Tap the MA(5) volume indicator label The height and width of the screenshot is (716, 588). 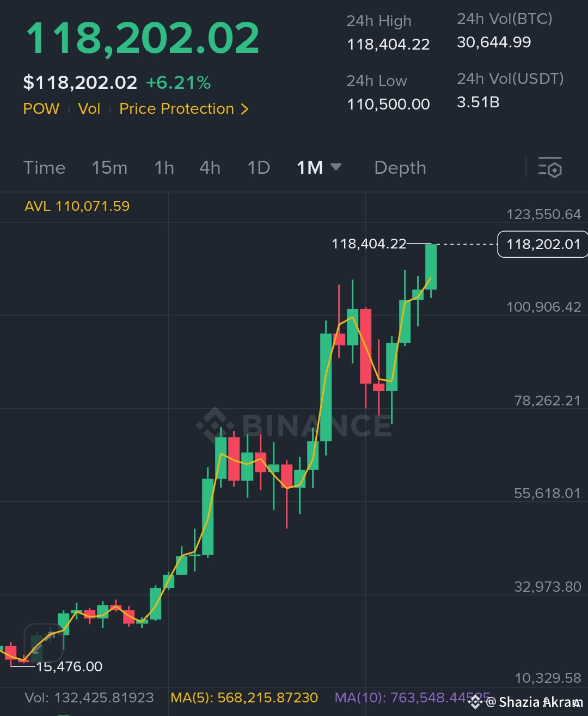pyautogui.click(x=244, y=697)
